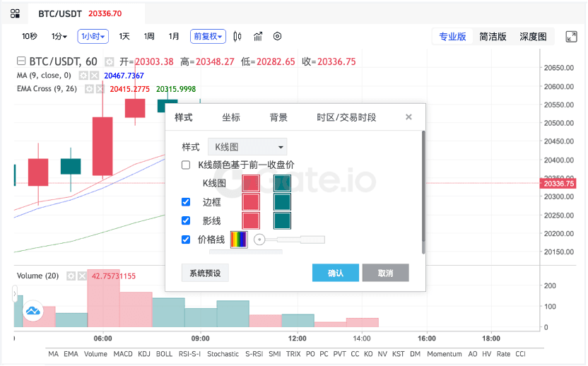Click the fullscreen expand icon
The width and height of the screenshot is (588, 366).
pyautogui.click(x=570, y=37)
